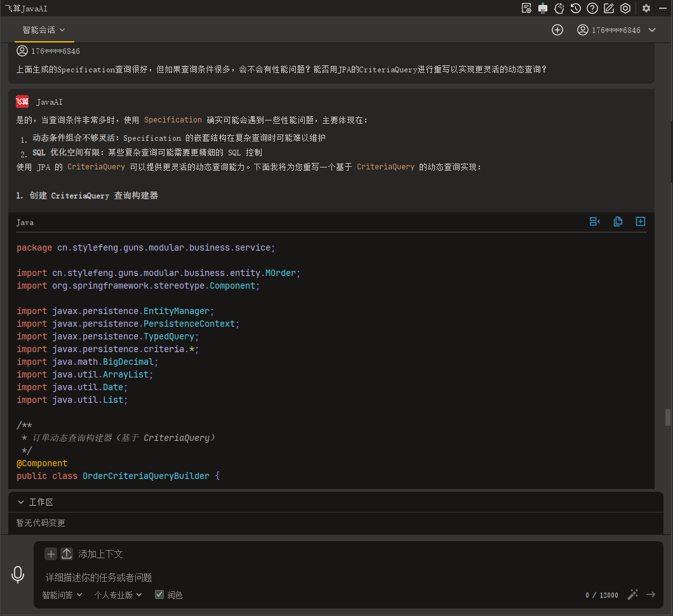Toggle the 润色 checkbox

tap(159, 594)
